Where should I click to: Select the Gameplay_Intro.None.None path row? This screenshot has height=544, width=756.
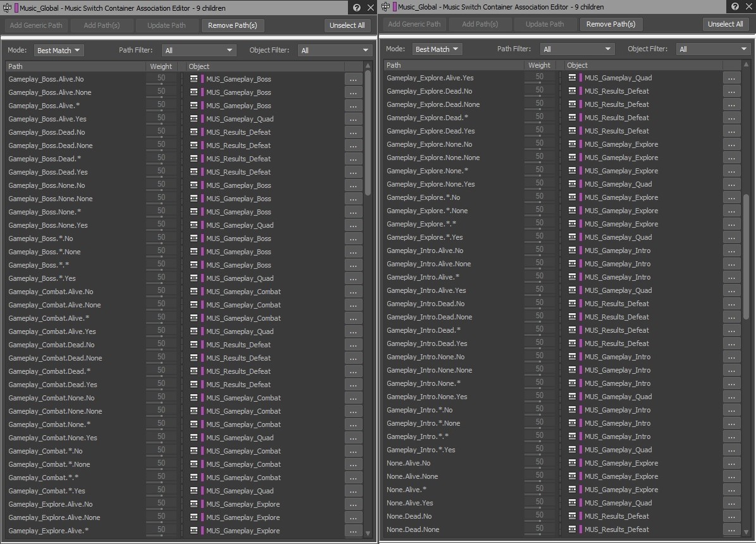429,370
